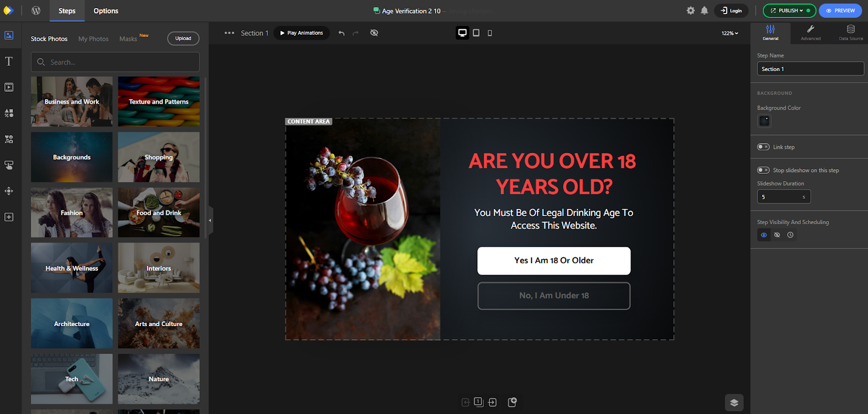Open Backgrounds photo category

click(x=72, y=157)
